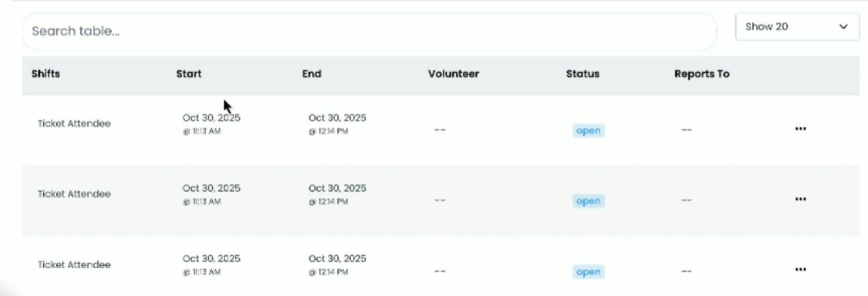Open the Show 20 rows dropdown
This screenshot has width=868, height=296.
click(x=796, y=27)
